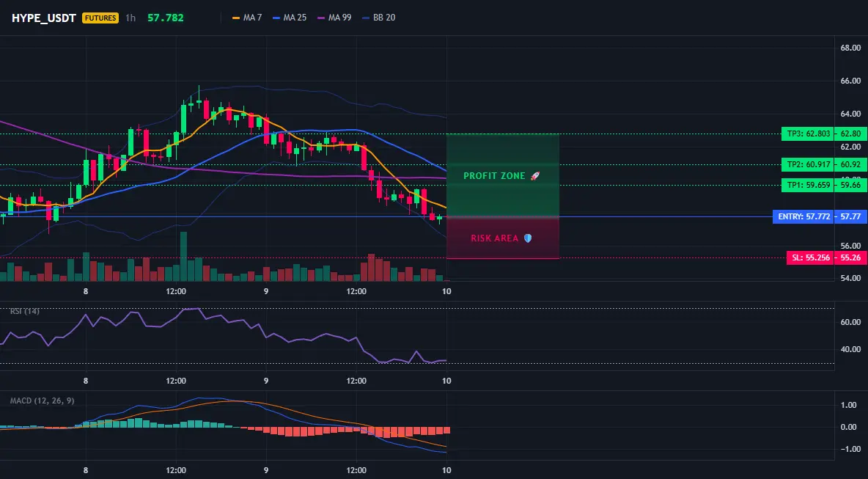
Task: Click the date 9 on the MACD time axis
Action: (266, 471)
